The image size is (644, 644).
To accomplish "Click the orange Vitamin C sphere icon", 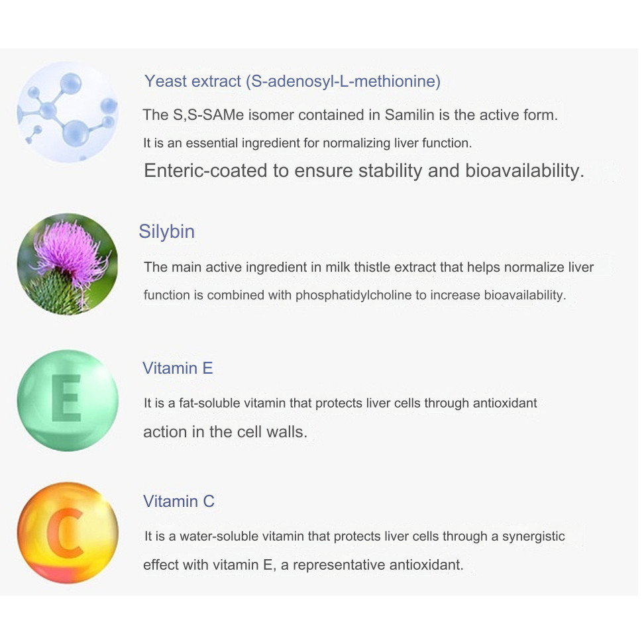I will (68, 533).
